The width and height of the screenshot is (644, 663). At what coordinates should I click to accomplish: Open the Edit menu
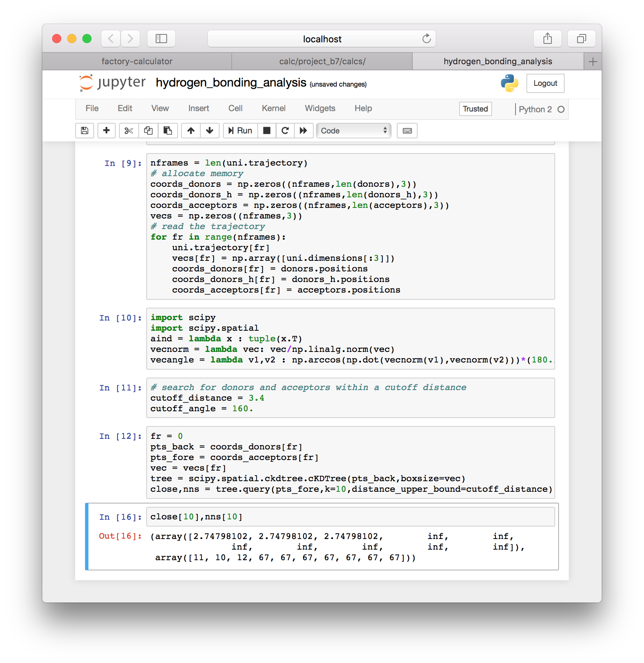click(x=125, y=108)
